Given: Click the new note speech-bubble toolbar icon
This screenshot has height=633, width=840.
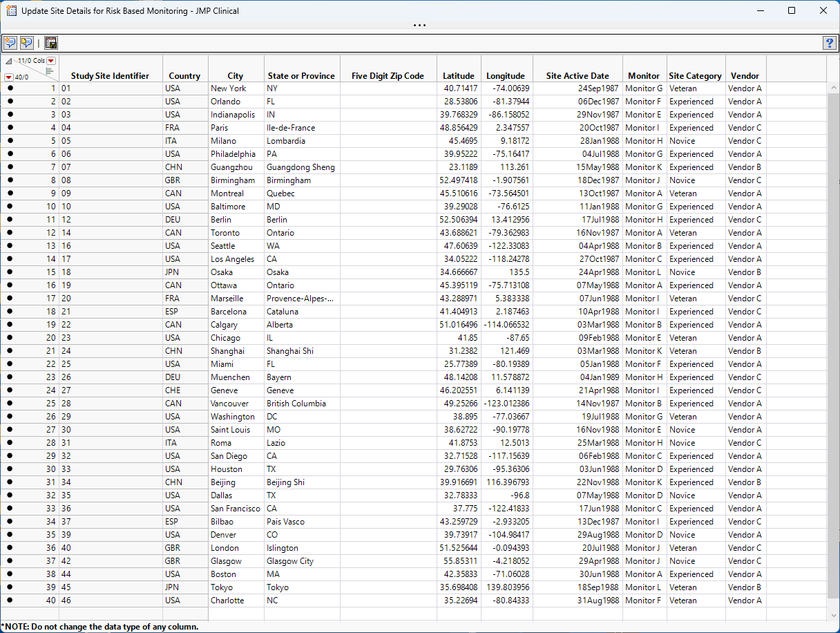Looking at the screenshot, I should tap(10, 43).
